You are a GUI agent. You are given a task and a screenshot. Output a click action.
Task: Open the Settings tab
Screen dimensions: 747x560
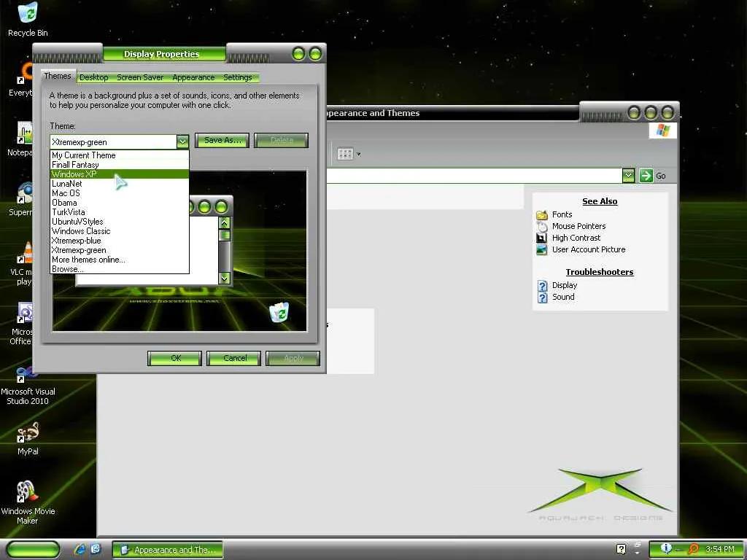tap(238, 77)
